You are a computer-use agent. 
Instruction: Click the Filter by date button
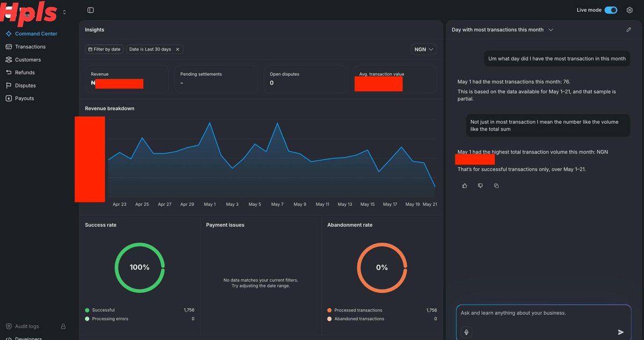(x=104, y=49)
